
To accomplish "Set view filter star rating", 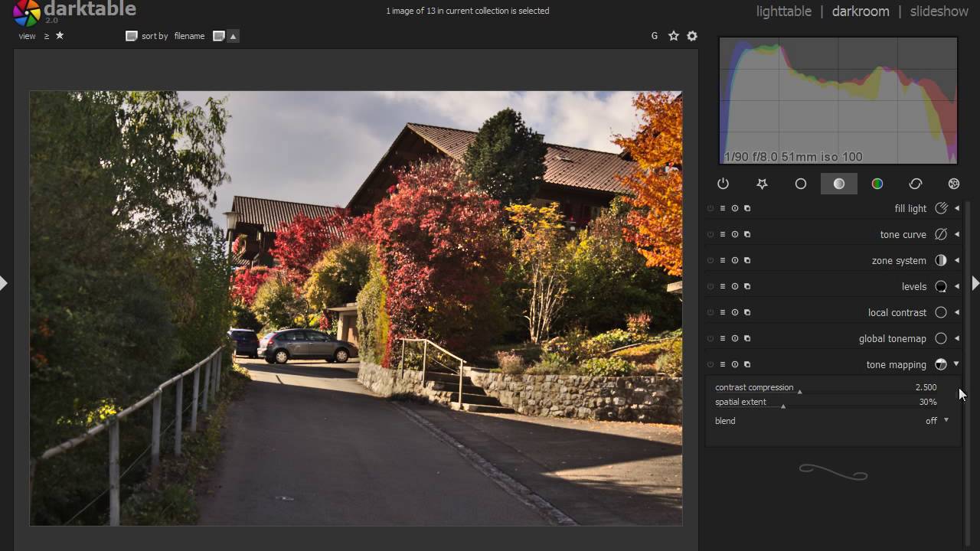I will click(60, 36).
